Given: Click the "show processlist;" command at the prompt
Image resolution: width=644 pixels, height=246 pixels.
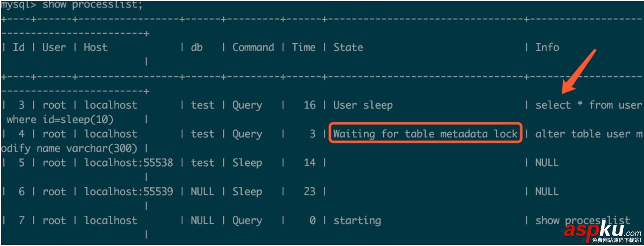Looking at the screenshot, I should tap(92, 6).
